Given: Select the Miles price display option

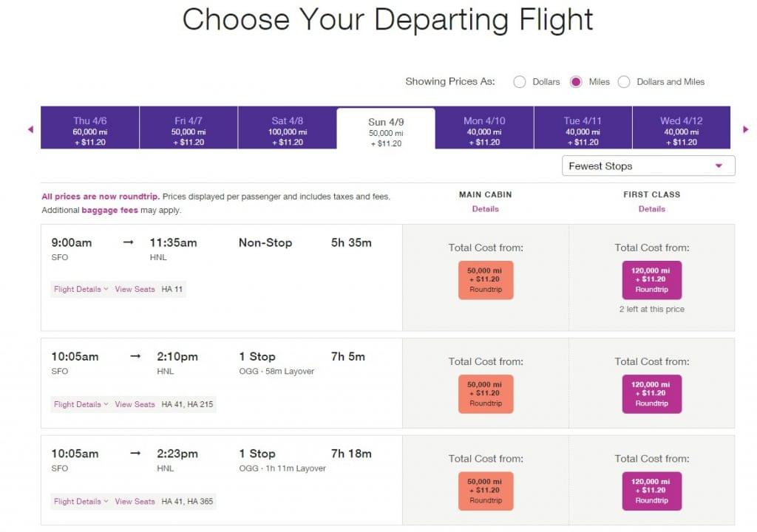Looking at the screenshot, I should [x=576, y=82].
